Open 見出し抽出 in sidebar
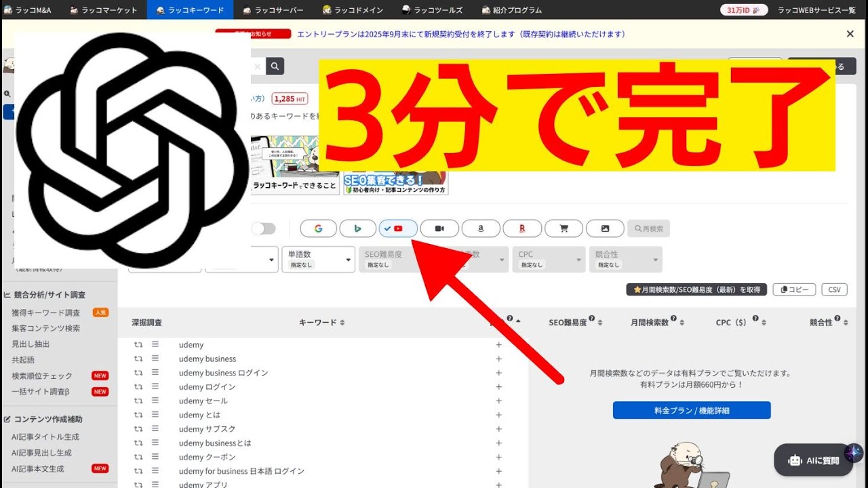This screenshot has height=488, width=868. [x=31, y=344]
